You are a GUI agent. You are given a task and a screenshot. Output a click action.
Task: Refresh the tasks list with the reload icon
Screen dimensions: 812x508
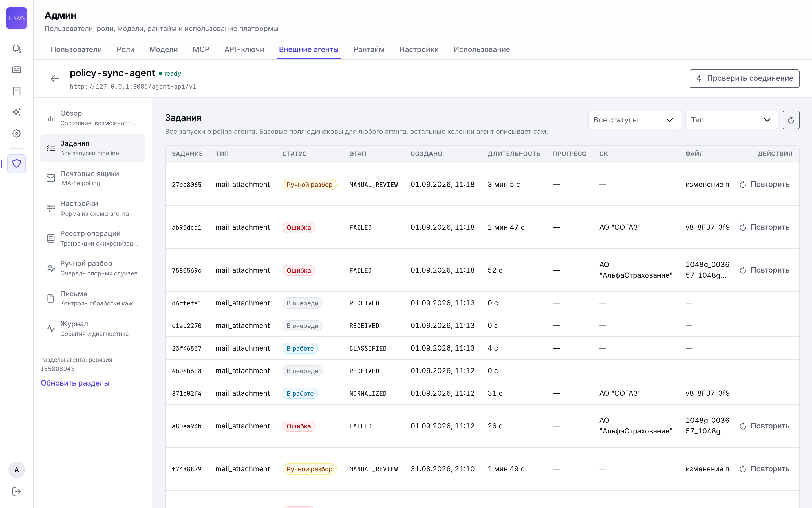coord(791,120)
